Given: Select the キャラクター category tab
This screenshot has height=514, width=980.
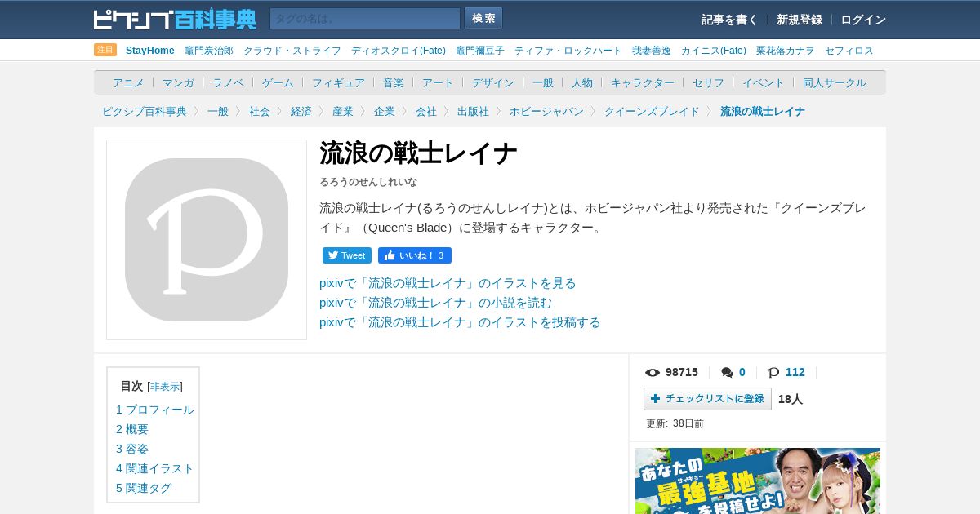Looking at the screenshot, I should [x=643, y=82].
